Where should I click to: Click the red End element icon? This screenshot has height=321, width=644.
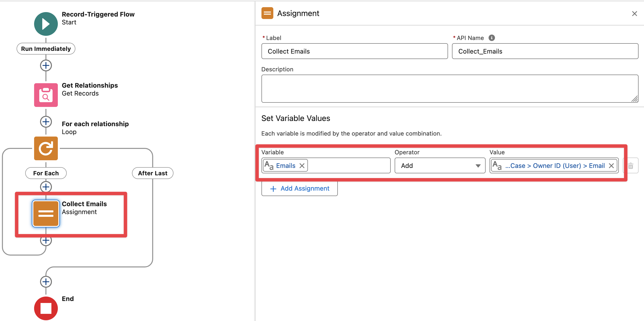(x=46, y=308)
